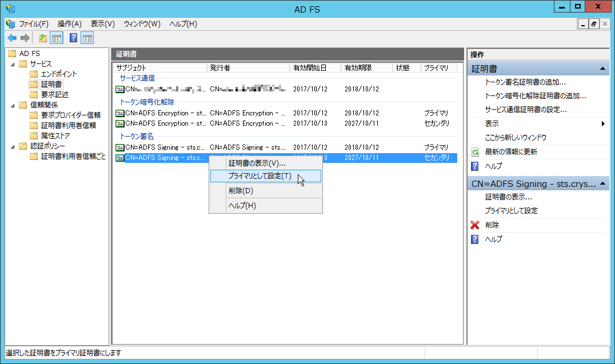Click the 信頼関係 folder icon

pos(23,105)
